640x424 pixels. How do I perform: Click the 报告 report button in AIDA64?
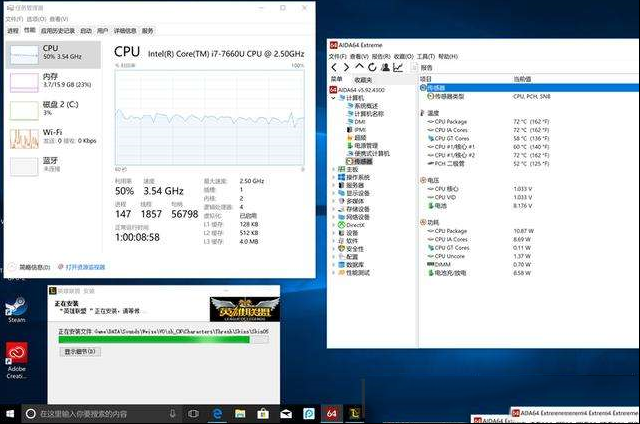click(422, 68)
